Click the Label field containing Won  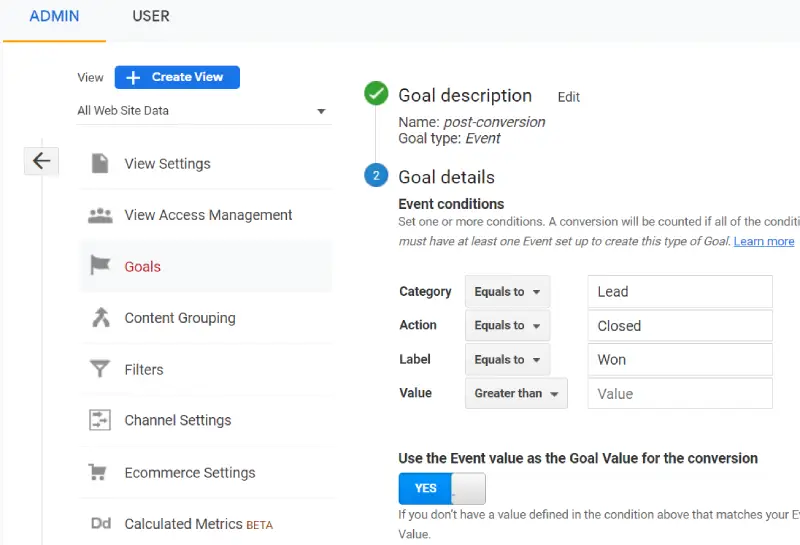[680, 360]
